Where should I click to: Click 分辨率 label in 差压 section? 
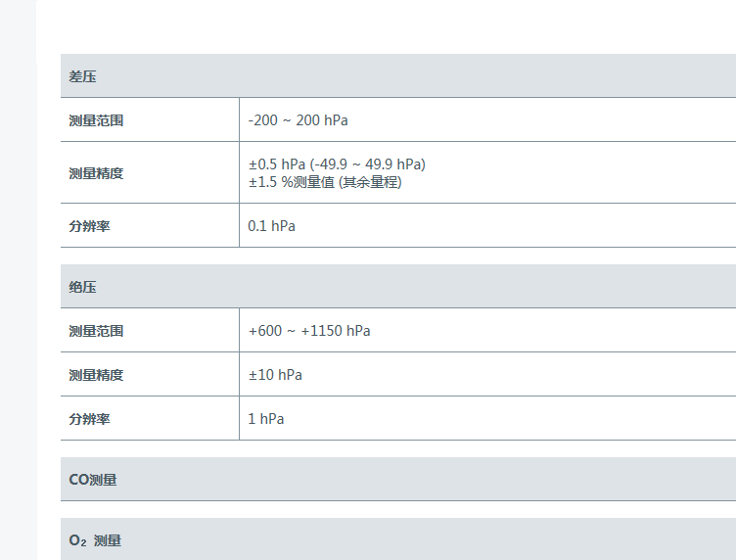point(89,226)
